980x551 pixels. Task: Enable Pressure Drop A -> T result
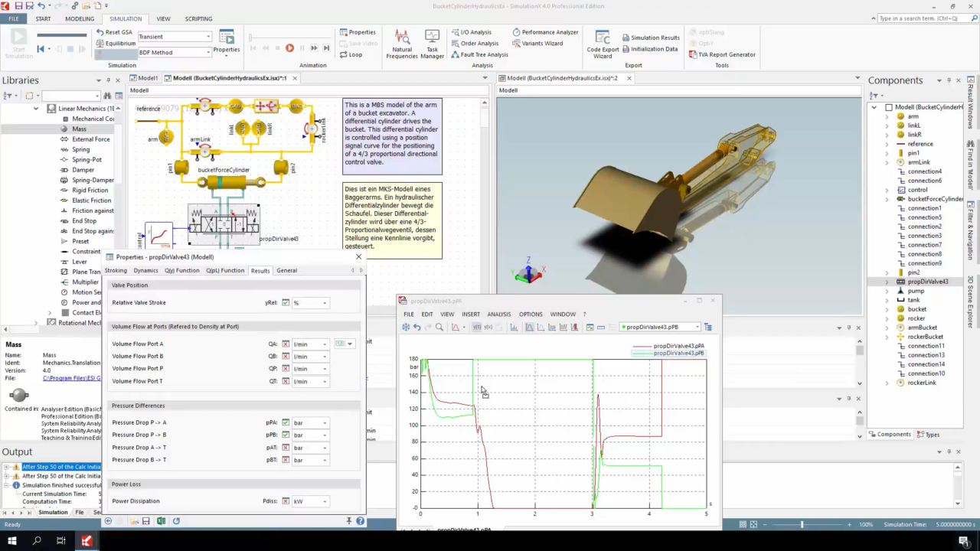286,447
